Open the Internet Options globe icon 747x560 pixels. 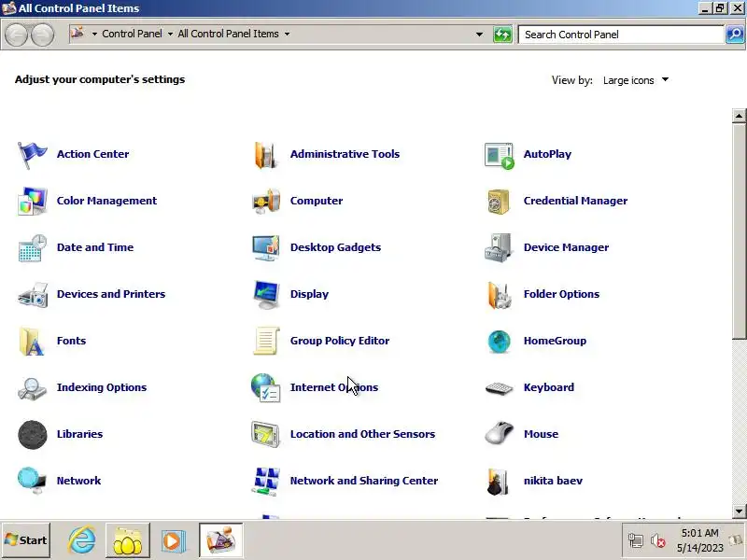[265, 387]
